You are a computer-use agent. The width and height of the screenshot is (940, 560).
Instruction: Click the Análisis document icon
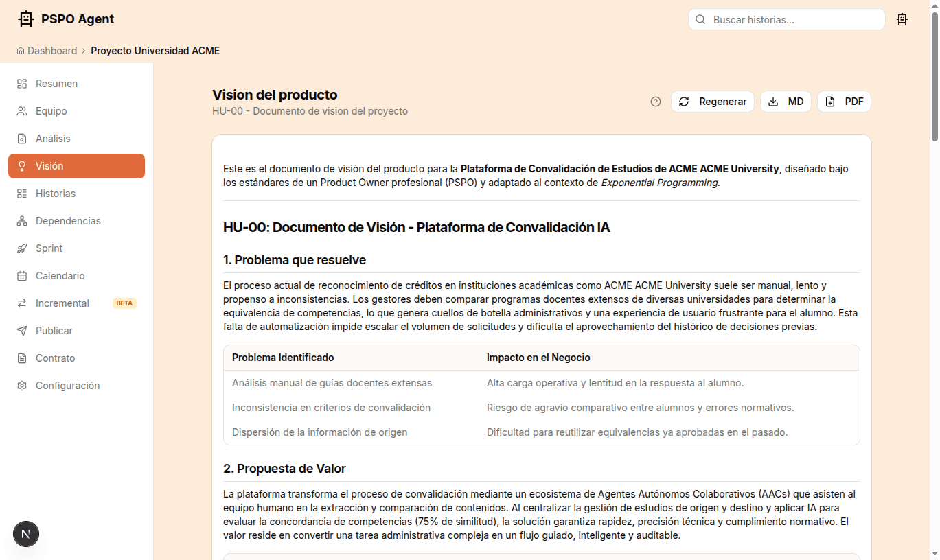[x=21, y=138]
